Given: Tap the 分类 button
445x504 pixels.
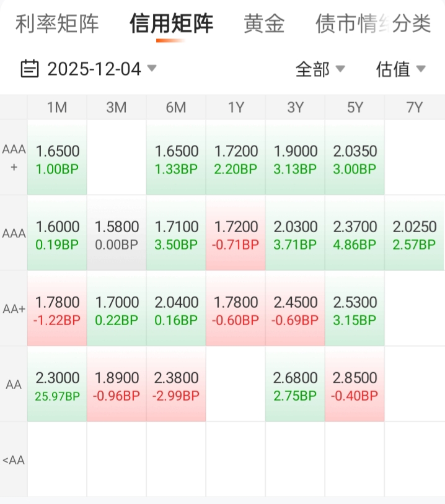Looking at the screenshot, I should pyautogui.click(x=412, y=24).
